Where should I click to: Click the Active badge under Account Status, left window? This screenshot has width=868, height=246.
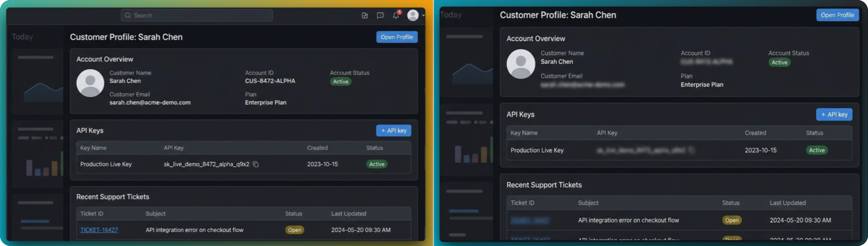click(340, 82)
